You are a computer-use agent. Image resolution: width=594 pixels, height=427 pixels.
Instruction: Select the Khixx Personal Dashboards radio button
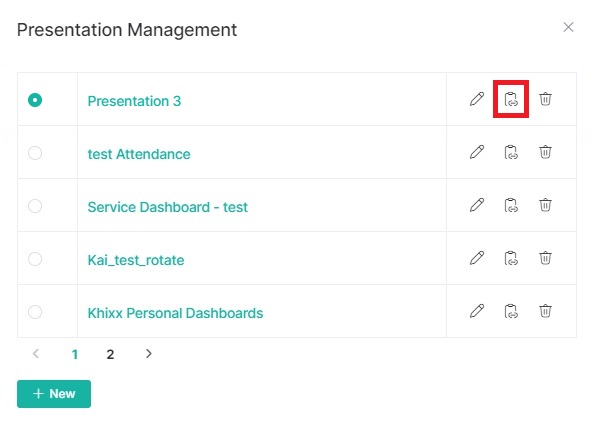tap(35, 312)
